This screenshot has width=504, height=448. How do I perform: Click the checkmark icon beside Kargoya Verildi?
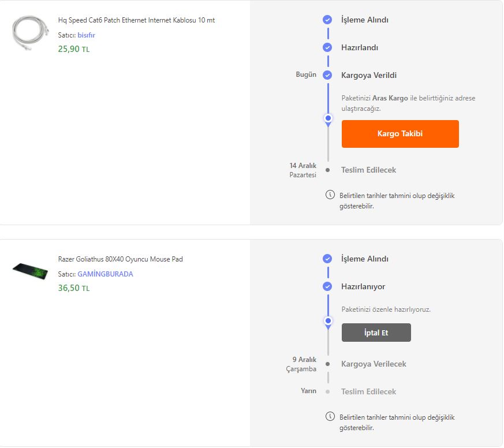tap(327, 75)
